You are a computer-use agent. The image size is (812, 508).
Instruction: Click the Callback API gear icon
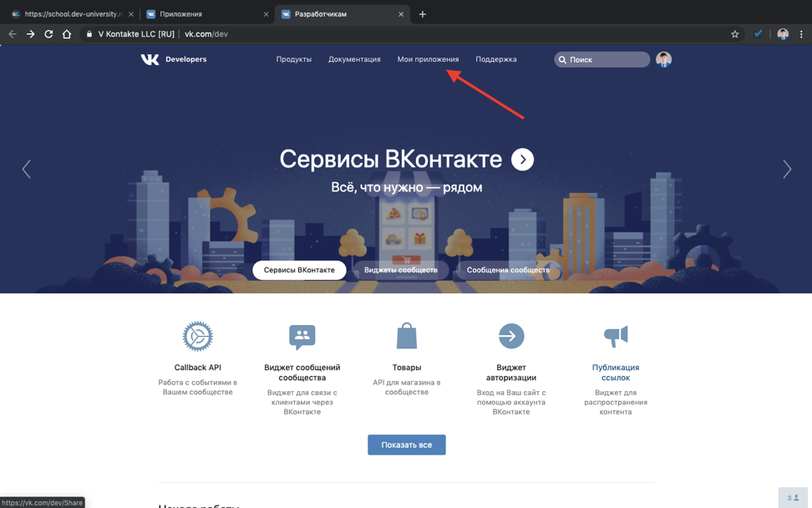pos(198,336)
